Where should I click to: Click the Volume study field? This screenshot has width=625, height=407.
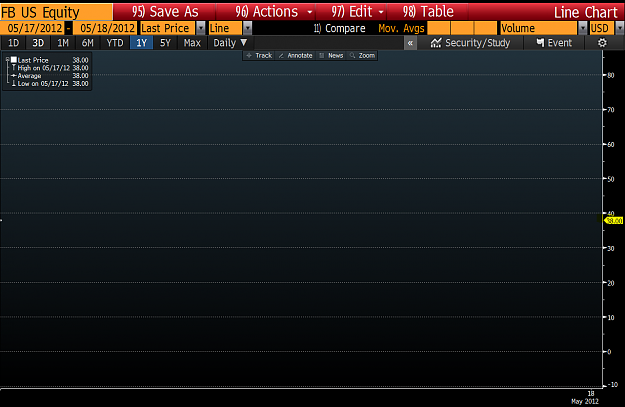point(539,28)
